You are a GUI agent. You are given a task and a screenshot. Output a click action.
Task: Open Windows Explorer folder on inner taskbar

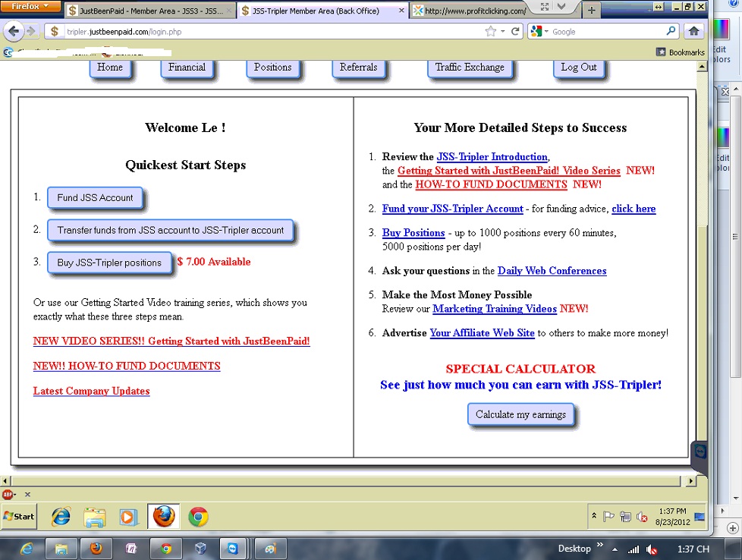95,517
